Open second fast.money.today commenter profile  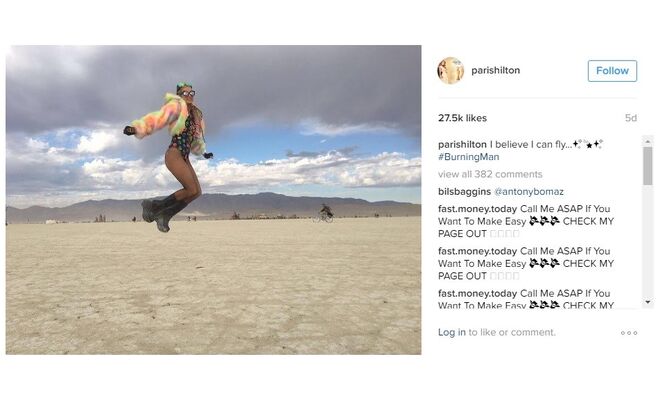[477, 251]
